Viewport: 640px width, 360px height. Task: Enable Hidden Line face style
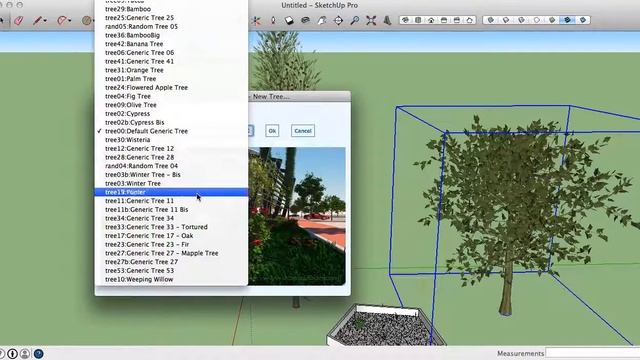coord(537,20)
